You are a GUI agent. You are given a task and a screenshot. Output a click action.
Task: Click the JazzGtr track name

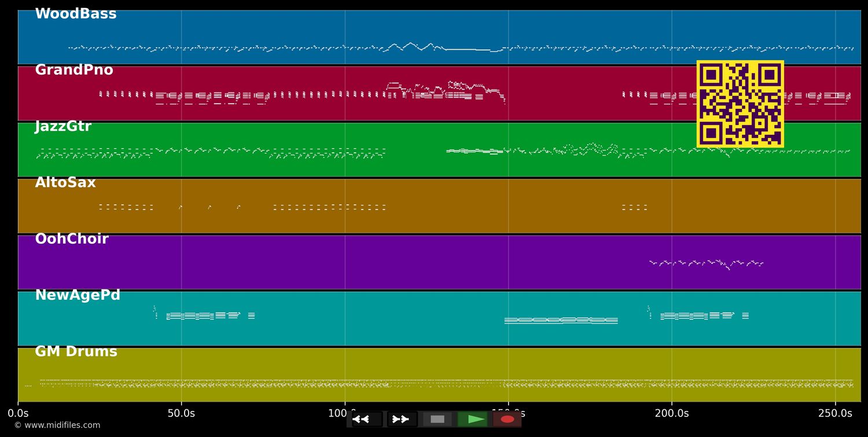pyautogui.click(x=63, y=127)
